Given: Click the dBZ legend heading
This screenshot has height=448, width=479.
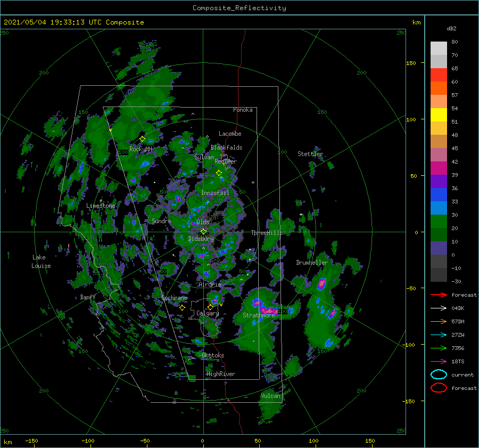Looking at the screenshot, I should 451,28.
